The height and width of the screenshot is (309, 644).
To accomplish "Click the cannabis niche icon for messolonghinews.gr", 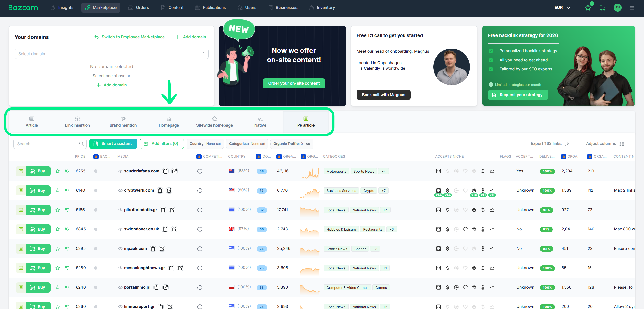I will (x=474, y=268).
